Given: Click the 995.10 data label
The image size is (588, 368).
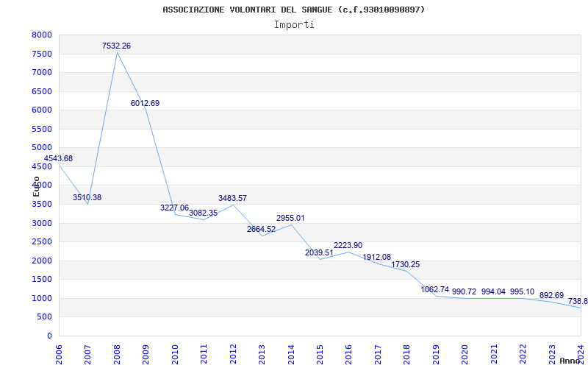Looking at the screenshot, I should pyautogui.click(x=523, y=291).
